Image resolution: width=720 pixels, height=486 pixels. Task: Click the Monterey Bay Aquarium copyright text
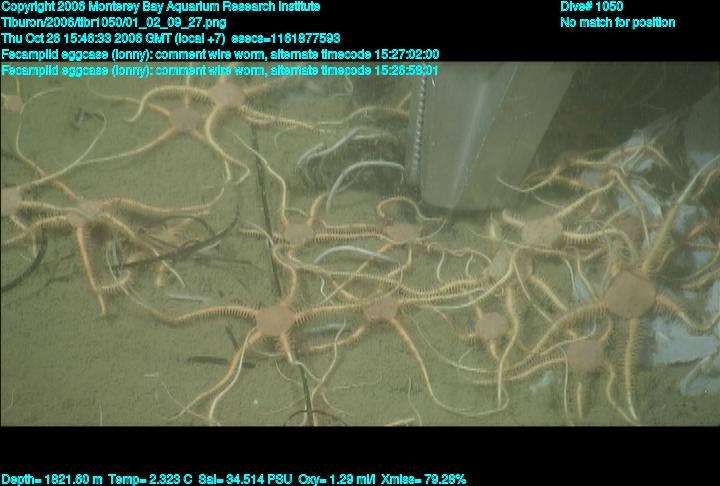[160, 7]
